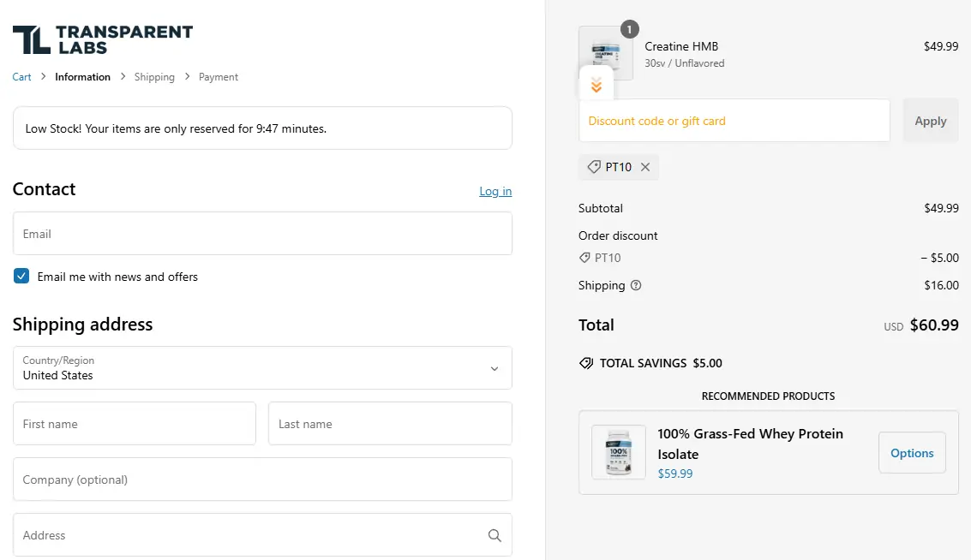Click the Creatine HMB product thumbnail
The image size is (971, 560).
pos(605,51)
